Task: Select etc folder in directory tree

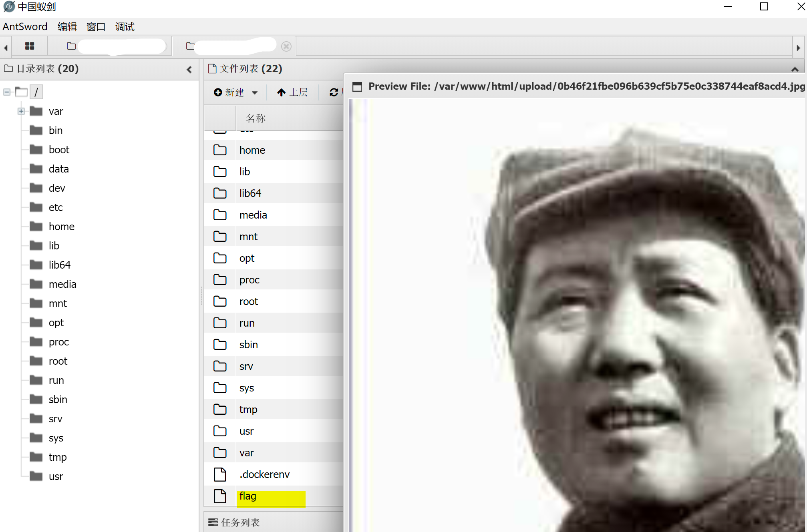Action: [56, 207]
